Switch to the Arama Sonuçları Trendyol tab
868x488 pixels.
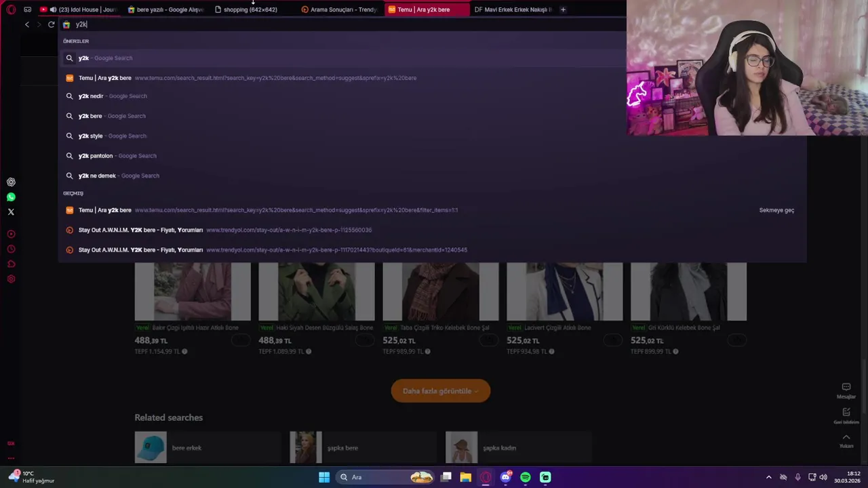tap(339, 9)
